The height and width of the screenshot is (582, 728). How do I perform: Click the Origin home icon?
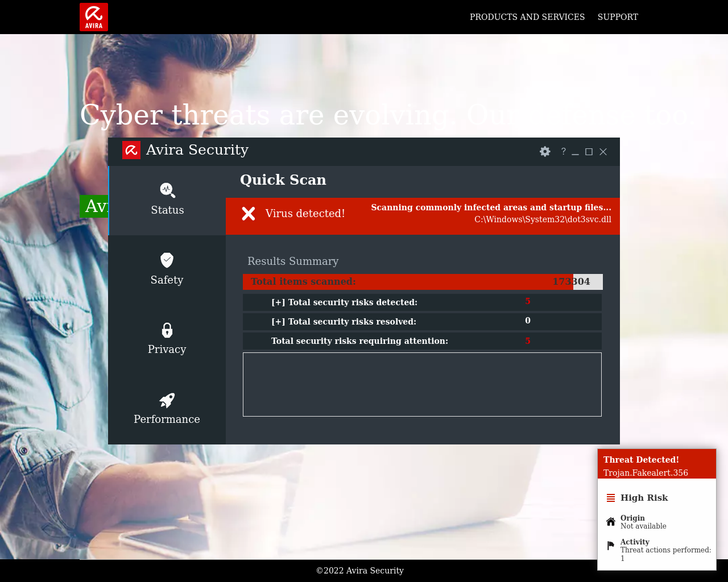(611, 522)
